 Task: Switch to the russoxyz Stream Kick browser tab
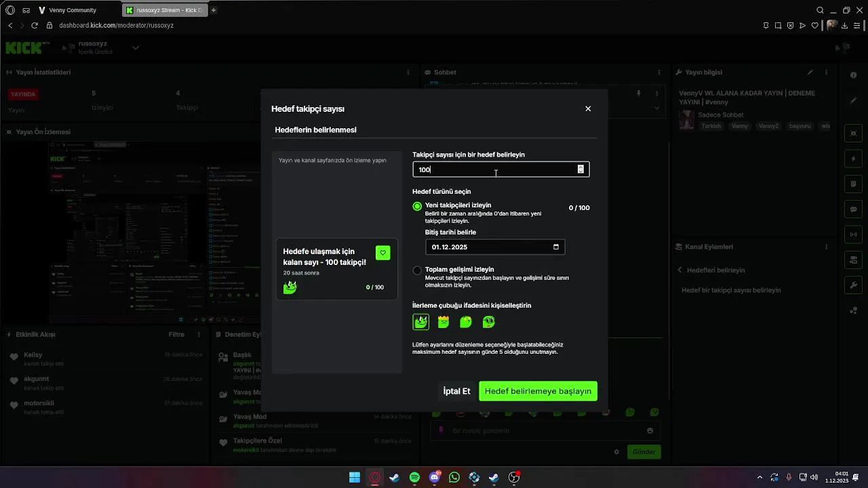point(165,10)
